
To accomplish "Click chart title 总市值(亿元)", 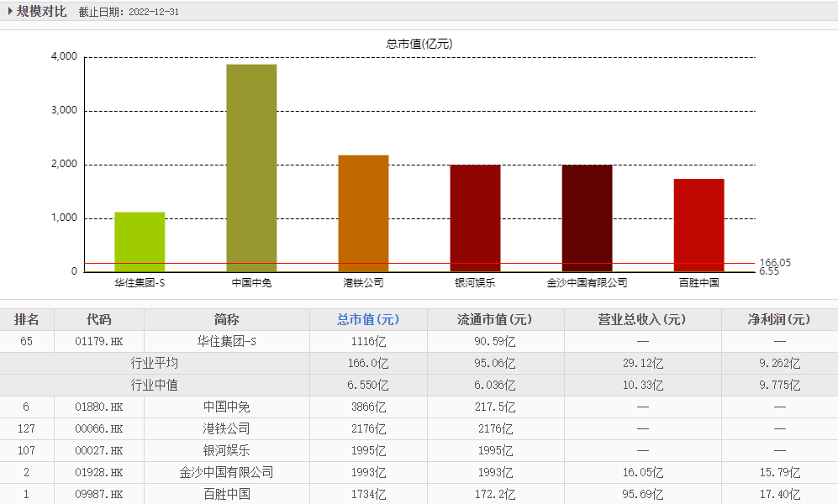I will point(419,44).
